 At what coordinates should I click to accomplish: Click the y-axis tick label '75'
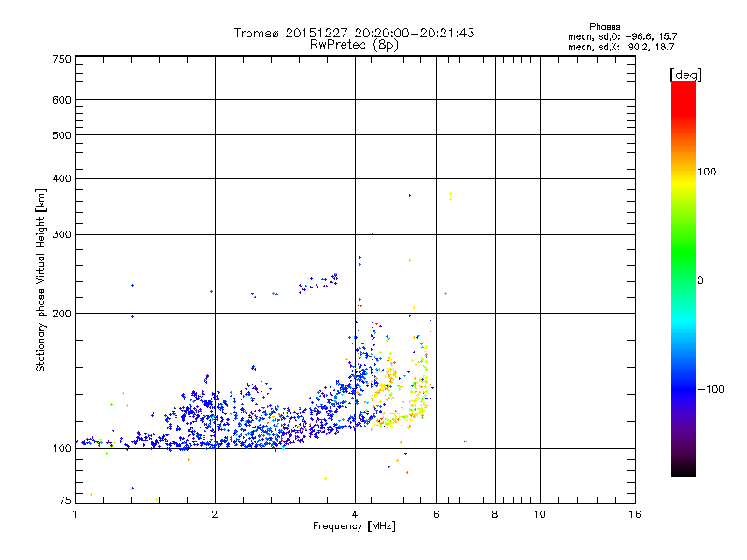65,500
